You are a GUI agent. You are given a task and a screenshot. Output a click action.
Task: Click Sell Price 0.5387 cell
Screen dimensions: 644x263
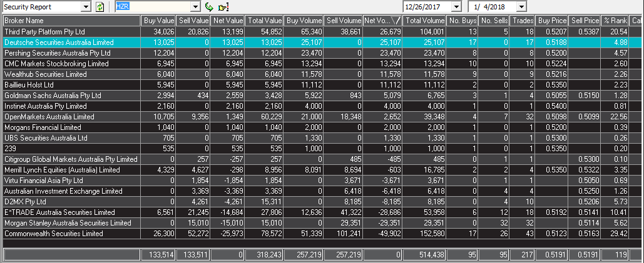585,31
